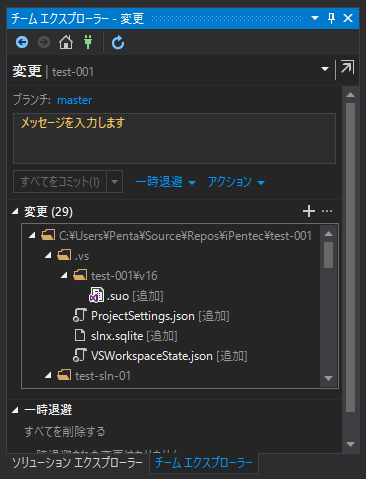Switch to the チーム エクスプローラー tab
The image size is (366, 479).
[204, 463]
